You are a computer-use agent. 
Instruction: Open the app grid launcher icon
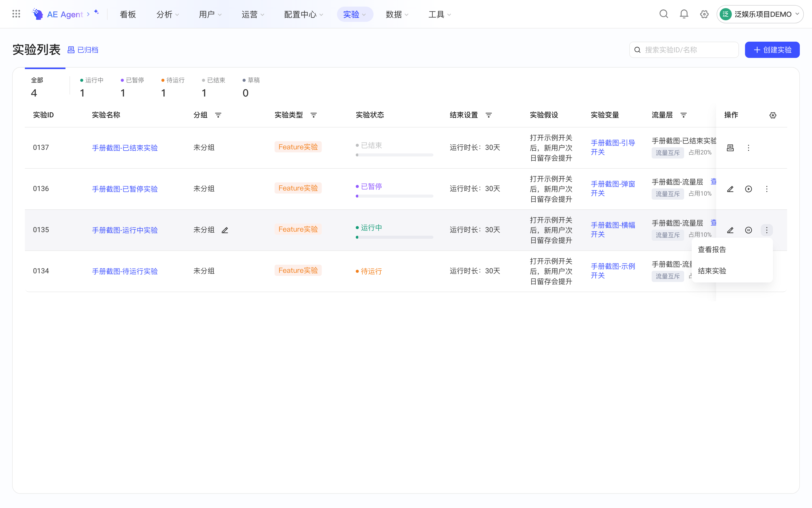[x=16, y=14]
